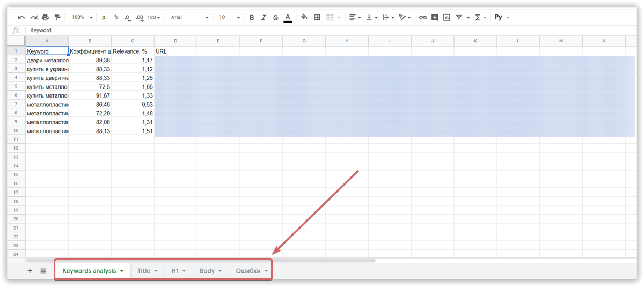Select column G header

(x=304, y=41)
